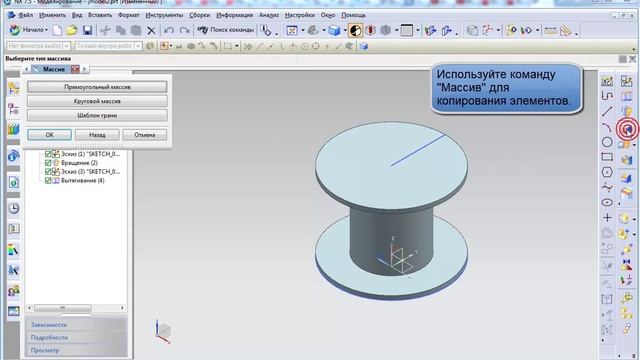Toggle checkbox for Вращение (2)
The image size is (640, 360).
click(x=48, y=163)
